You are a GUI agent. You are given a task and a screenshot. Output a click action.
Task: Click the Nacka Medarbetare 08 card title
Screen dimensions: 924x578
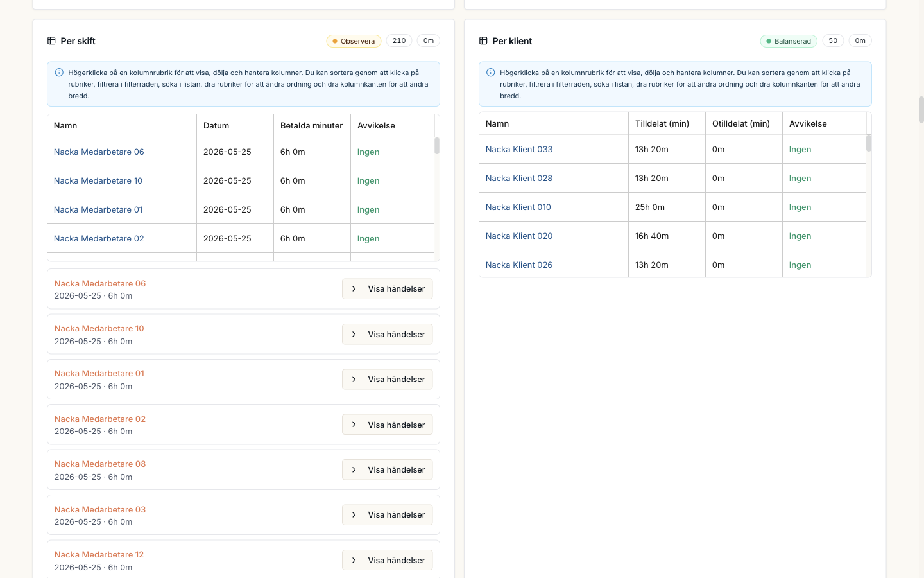coord(100,464)
